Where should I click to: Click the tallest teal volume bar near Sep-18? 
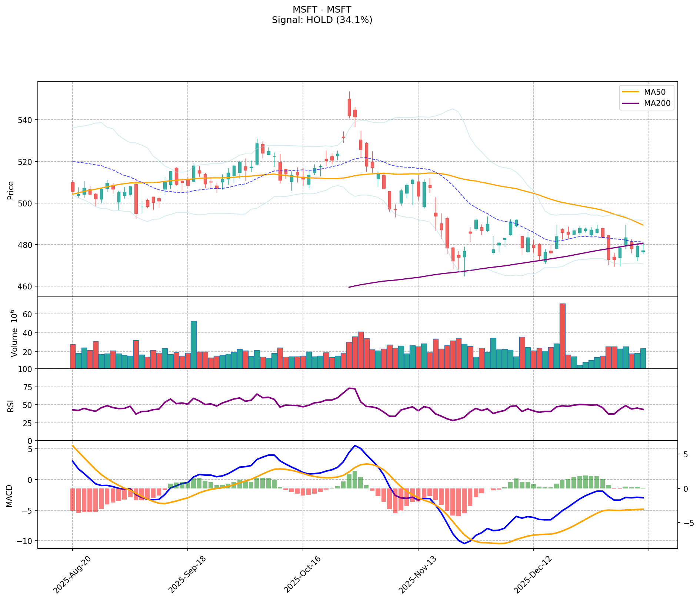[193, 345]
